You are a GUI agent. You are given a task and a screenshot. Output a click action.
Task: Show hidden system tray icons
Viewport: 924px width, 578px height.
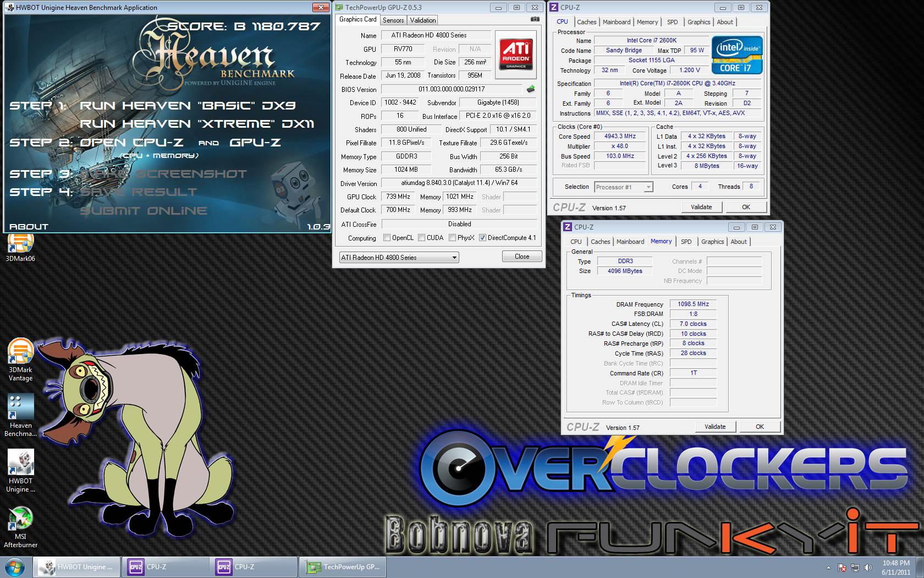(828, 568)
